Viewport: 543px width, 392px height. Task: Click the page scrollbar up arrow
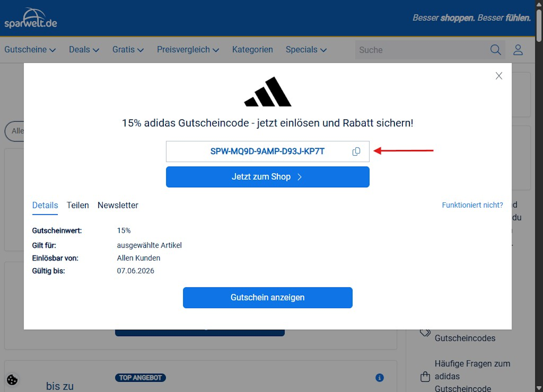pos(539,4)
